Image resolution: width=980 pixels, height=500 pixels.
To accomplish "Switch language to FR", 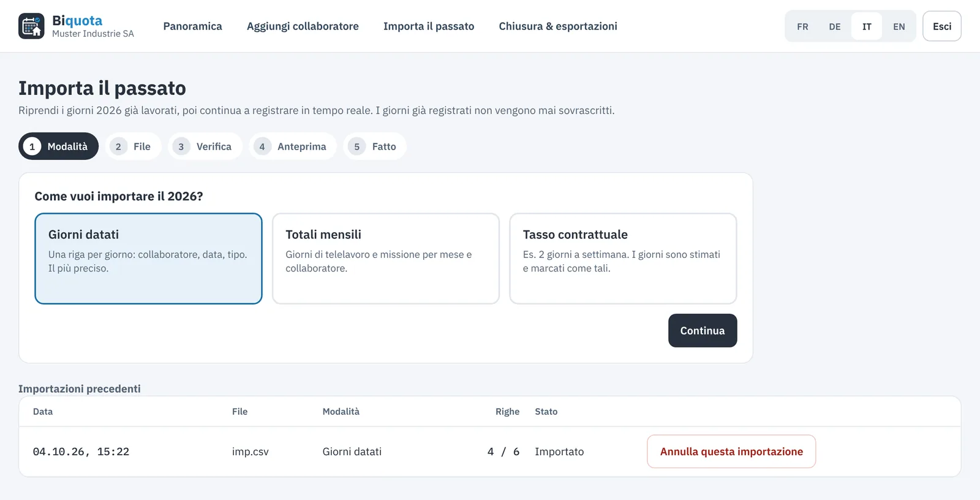I will 802,26.
